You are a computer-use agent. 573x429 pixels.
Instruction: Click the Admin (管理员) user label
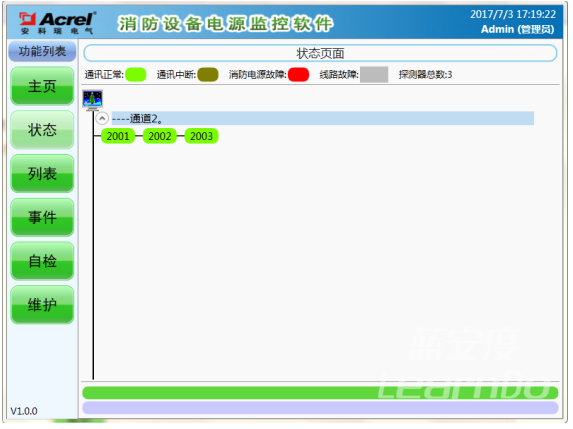517,29
